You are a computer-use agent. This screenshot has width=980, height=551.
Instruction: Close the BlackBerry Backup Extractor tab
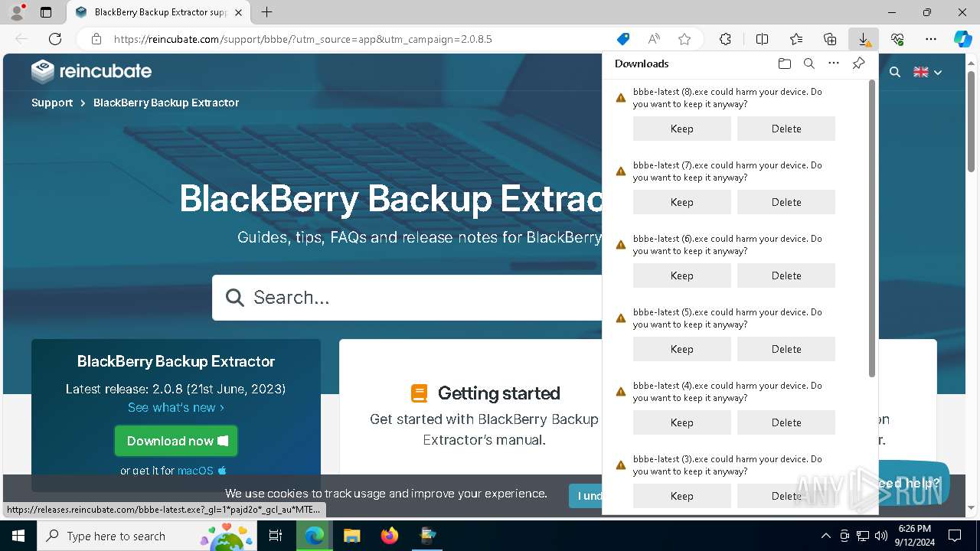(x=238, y=12)
